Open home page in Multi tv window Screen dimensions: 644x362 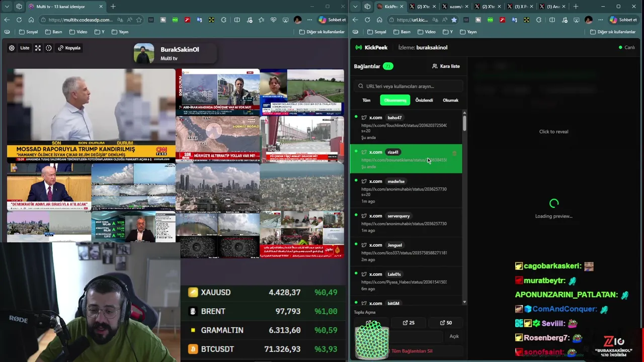(x=31, y=20)
